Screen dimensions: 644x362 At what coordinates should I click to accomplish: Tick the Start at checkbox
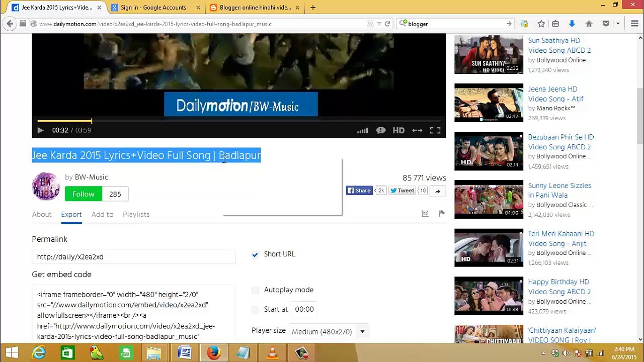255,309
